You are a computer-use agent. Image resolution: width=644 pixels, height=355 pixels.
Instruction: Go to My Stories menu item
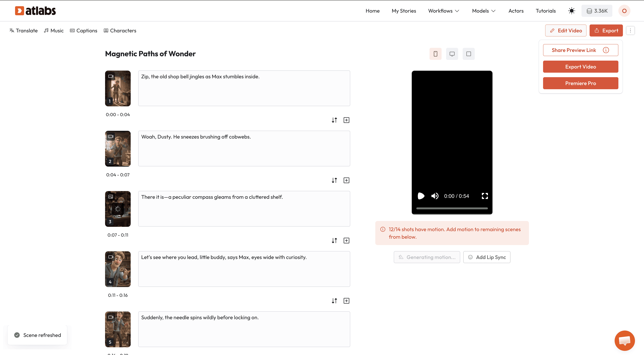coord(404,11)
